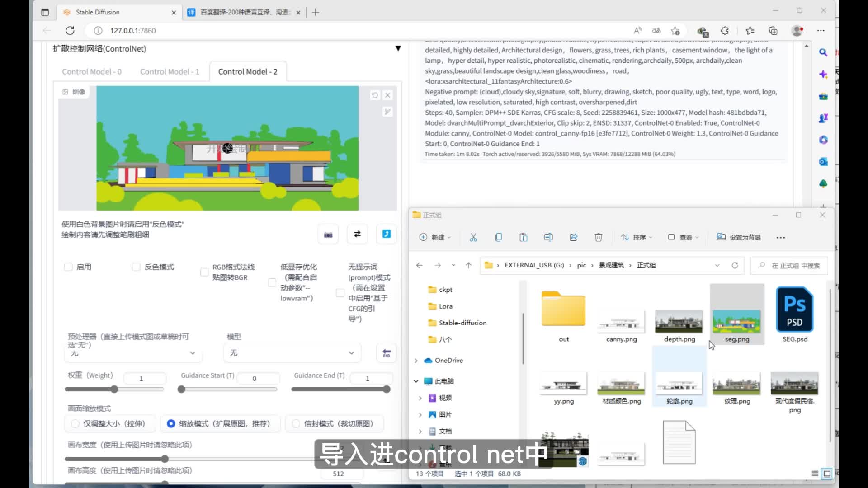Click the webcam camera icon button
This screenshot has height=488, width=868.
pos(328,235)
